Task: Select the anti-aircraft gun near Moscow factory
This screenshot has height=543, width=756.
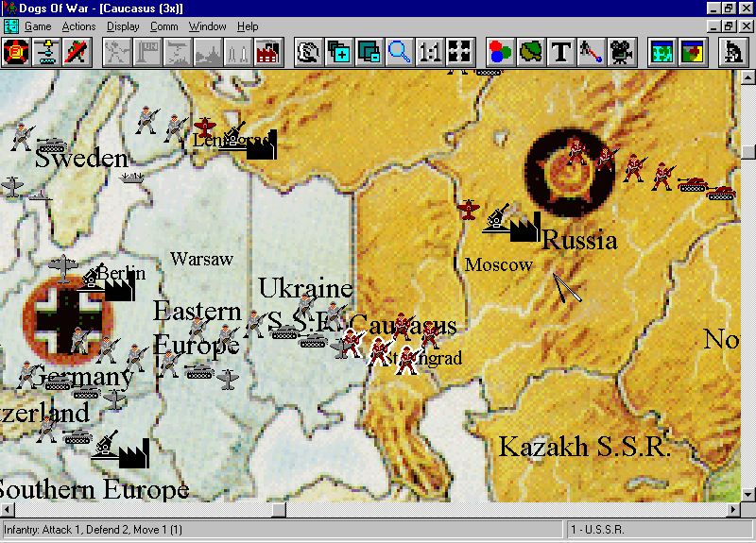Action: click(x=497, y=218)
